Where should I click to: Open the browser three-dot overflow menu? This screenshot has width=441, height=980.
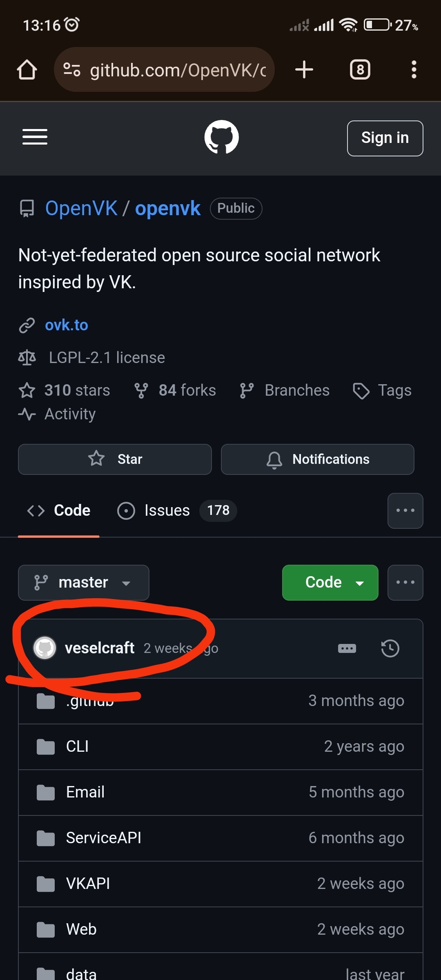(414, 69)
